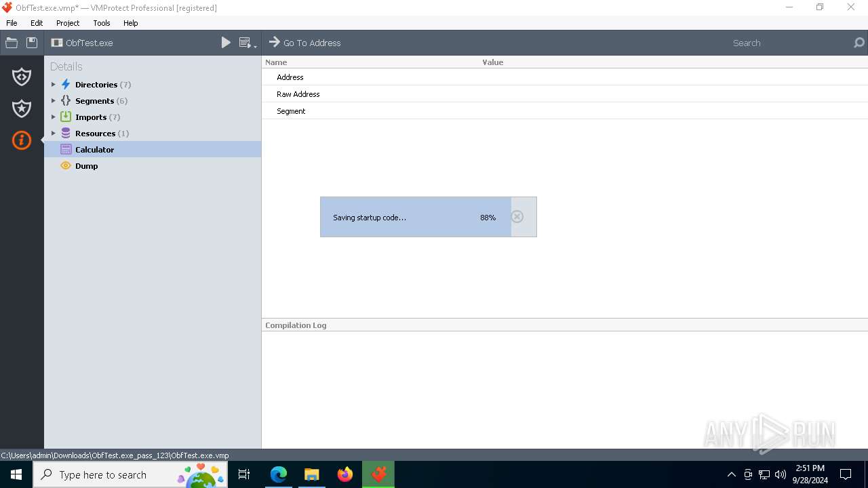The width and height of the screenshot is (868, 488).
Task: Launch Microsoft Edge from the taskbar
Action: [x=279, y=474]
